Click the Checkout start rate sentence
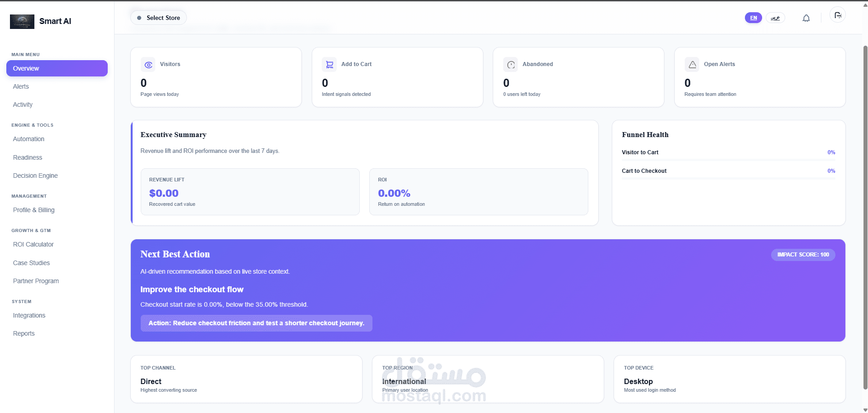The width and height of the screenshot is (868, 413). [x=224, y=304]
